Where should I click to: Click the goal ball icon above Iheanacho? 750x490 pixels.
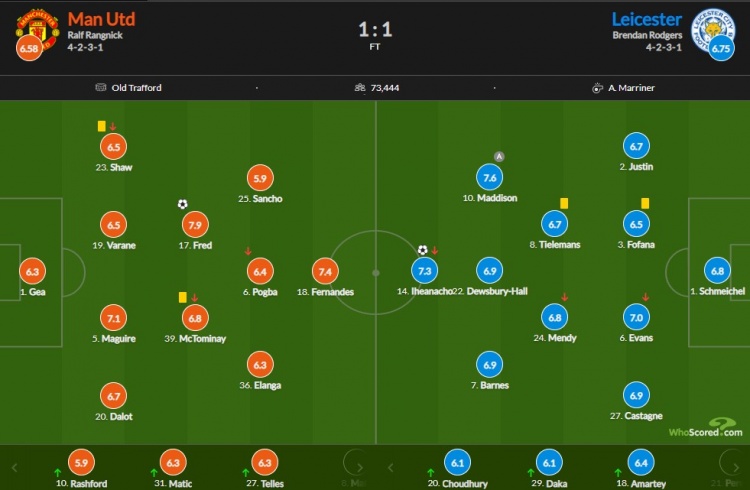[x=422, y=250]
